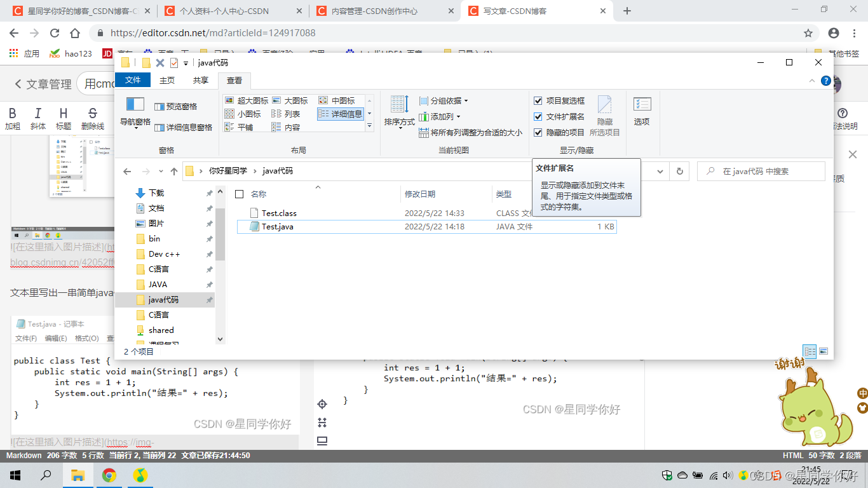
Task: Select 小图标 small icons layout
Action: pyautogui.click(x=243, y=114)
